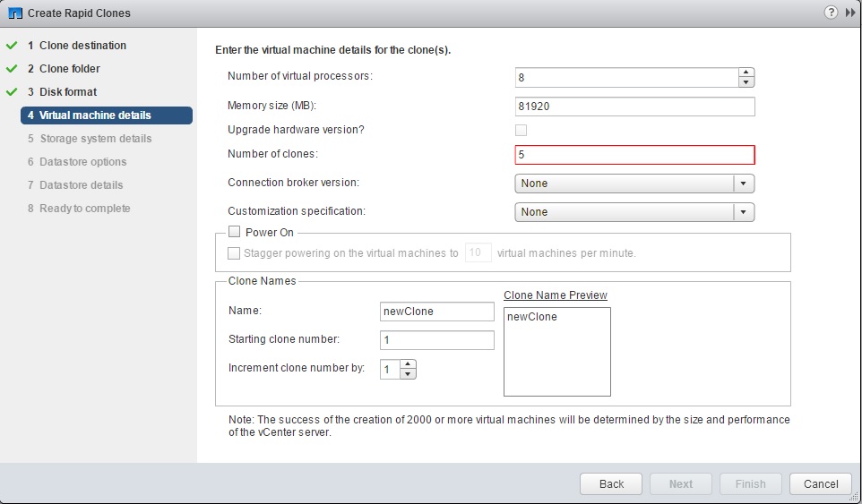
Task: Click the help question mark icon
Action: click(x=831, y=13)
